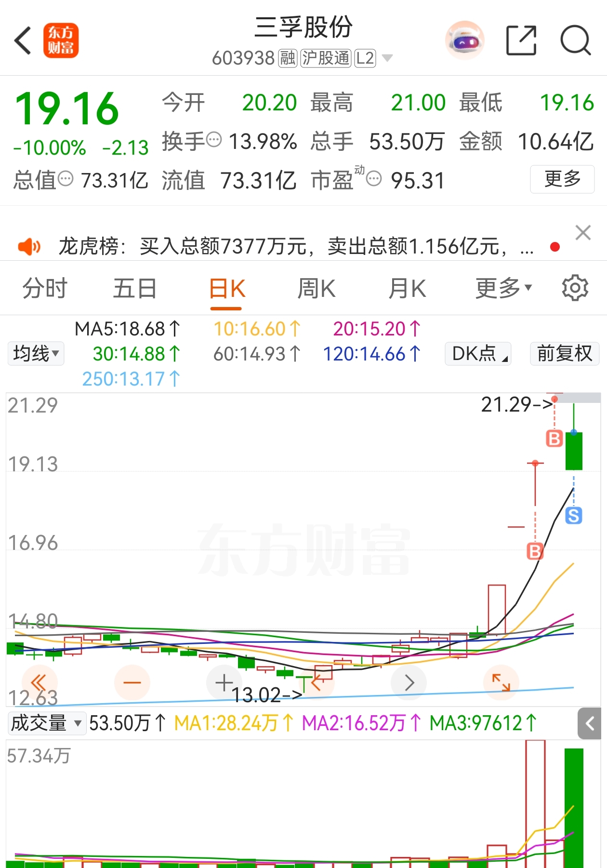
Task: Open chart settings gear icon
Action: coord(575,288)
